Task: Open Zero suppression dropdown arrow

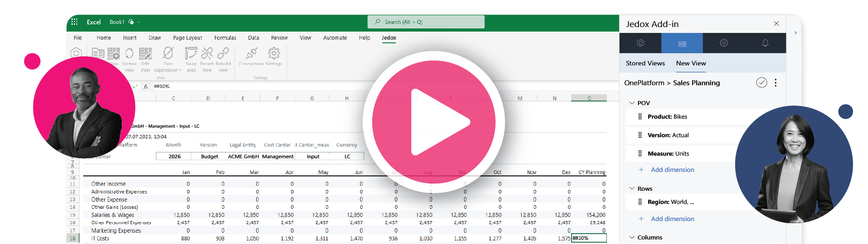Action: pos(180,70)
